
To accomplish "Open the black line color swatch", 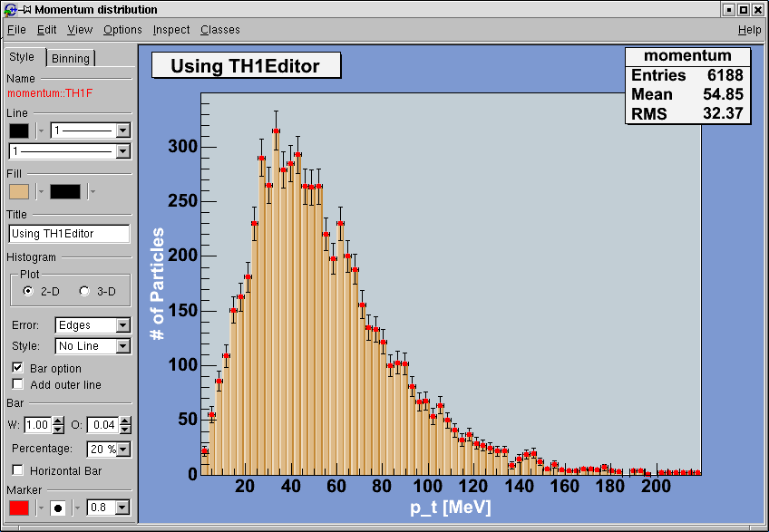I will pyautogui.click(x=19, y=131).
